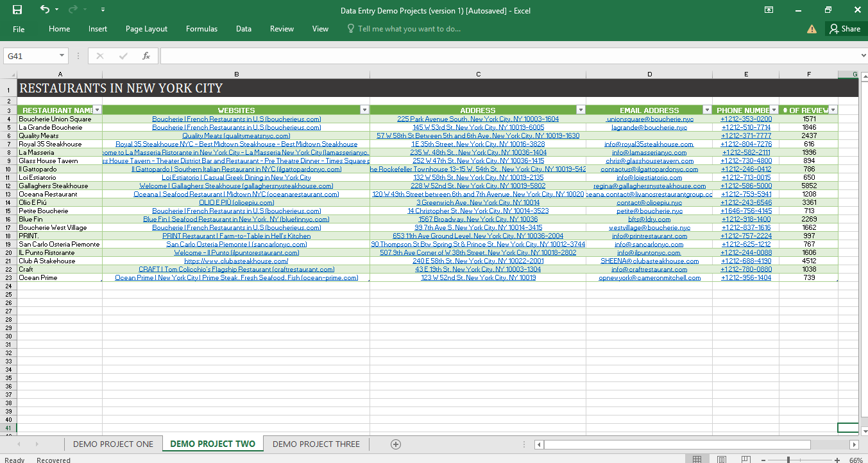
Task: Open # of Reviews column filter dropdown
Action: click(x=833, y=110)
